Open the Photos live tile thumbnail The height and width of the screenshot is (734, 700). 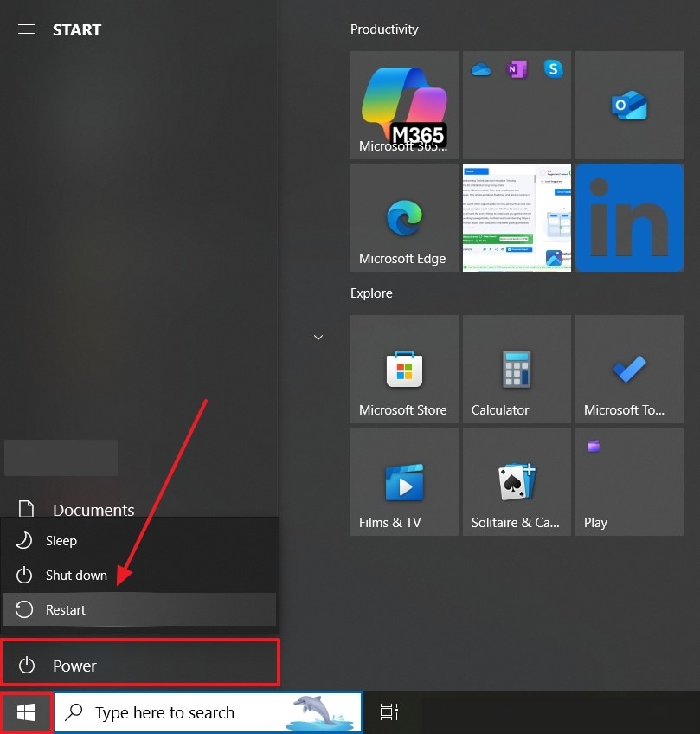click(517, 217)
